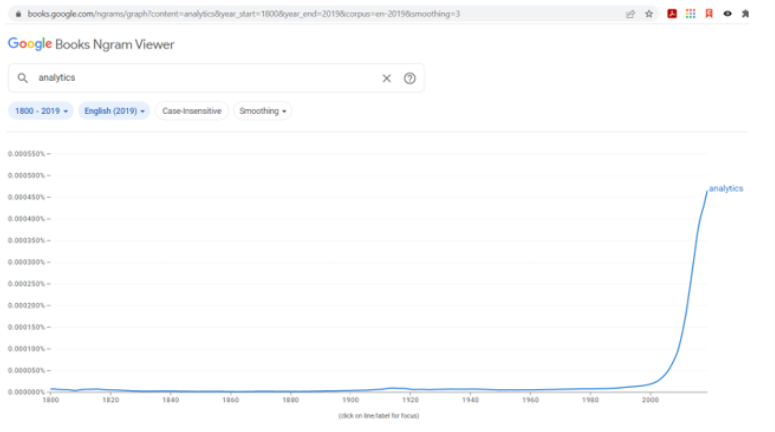Bookmark page with star icon

click(649, 14)
